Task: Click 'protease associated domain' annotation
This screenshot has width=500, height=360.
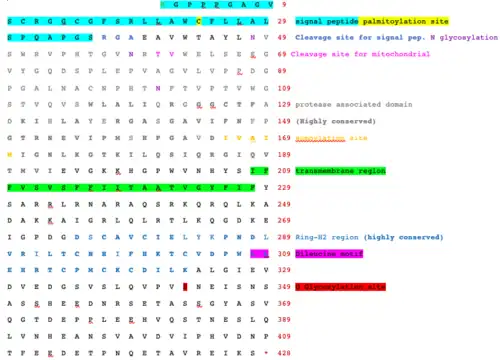Action: pyautogui.click(x=354, y=105)
